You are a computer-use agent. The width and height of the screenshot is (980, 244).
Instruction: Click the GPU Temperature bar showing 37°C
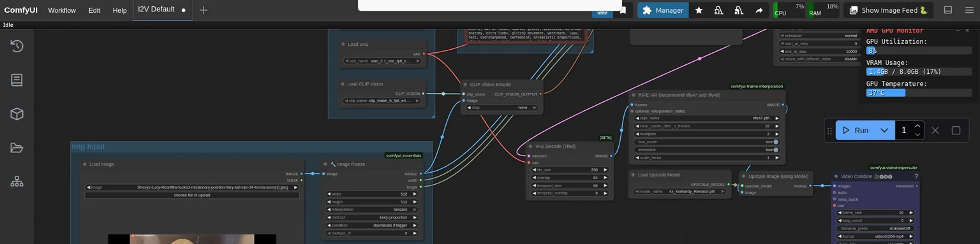click(919, 92)
